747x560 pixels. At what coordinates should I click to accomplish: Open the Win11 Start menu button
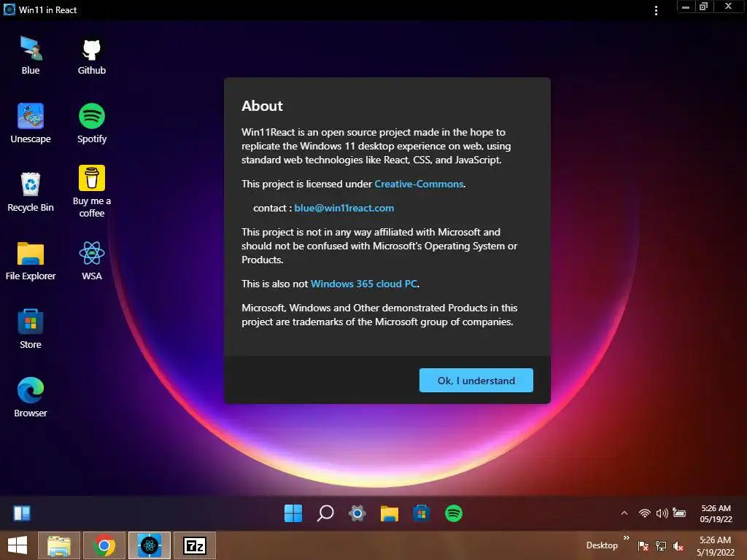tap(293, 513)
